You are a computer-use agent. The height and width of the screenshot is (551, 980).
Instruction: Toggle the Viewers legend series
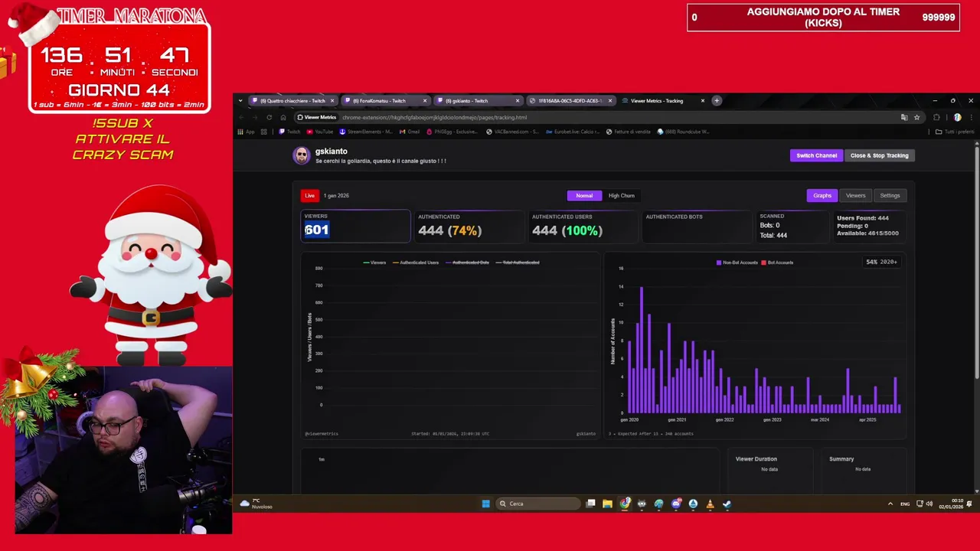click(374, 262)
